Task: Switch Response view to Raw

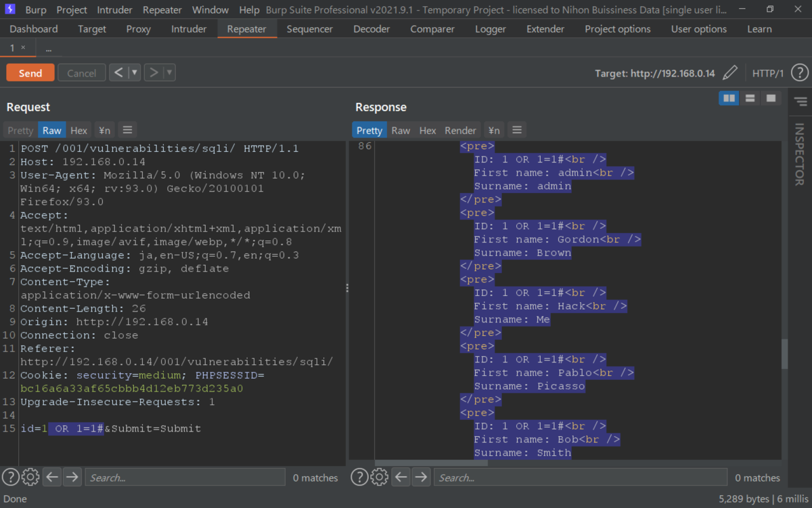Action: [401, 130]
